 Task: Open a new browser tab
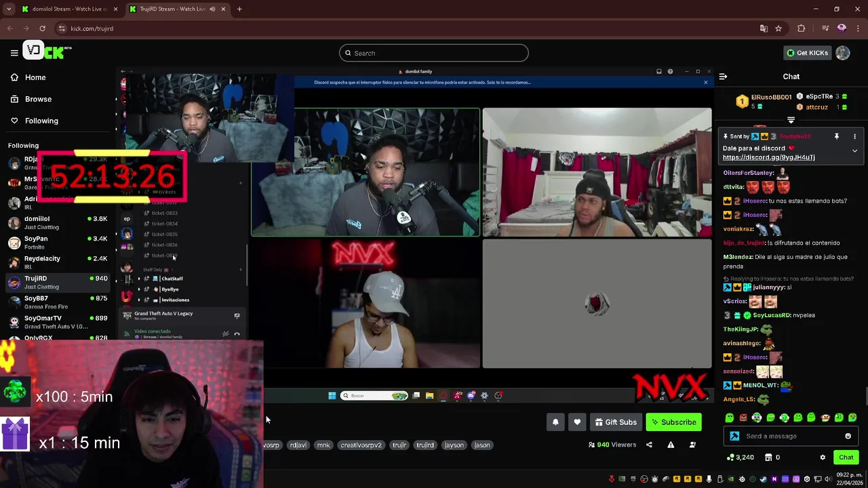239,9
